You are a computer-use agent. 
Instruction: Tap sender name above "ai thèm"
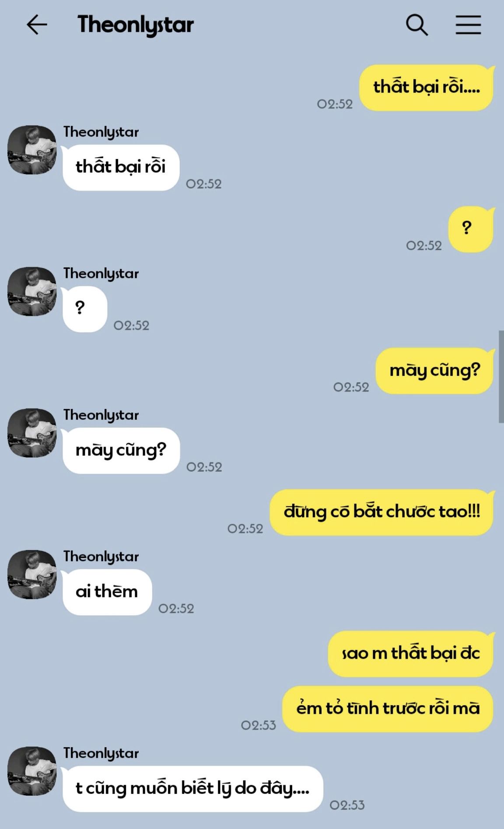(x=101, y=557)
